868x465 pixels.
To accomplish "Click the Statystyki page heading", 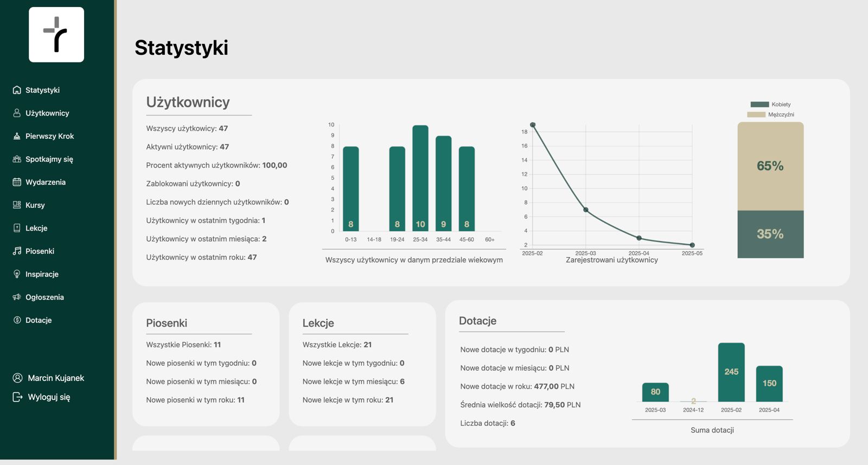I will [181, 48].
